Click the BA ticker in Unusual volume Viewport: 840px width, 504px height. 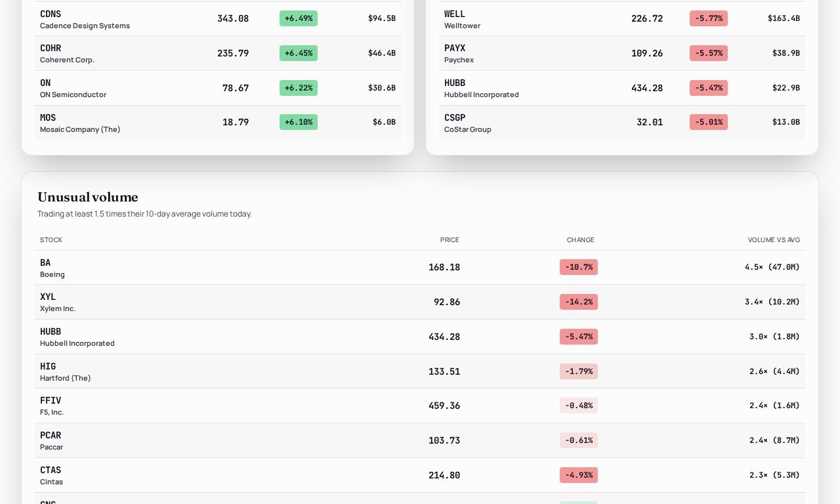pyautogui.click(x=45, y=262)
